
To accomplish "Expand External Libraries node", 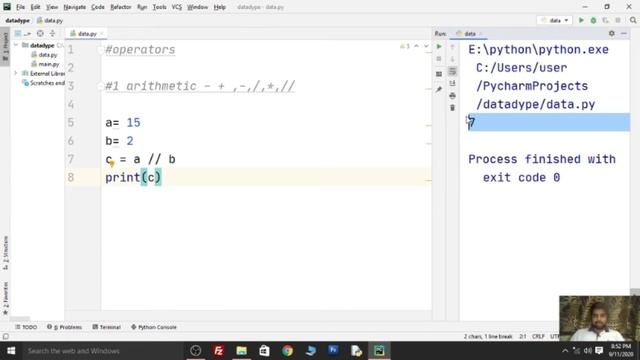I will (x=16, y=73).
